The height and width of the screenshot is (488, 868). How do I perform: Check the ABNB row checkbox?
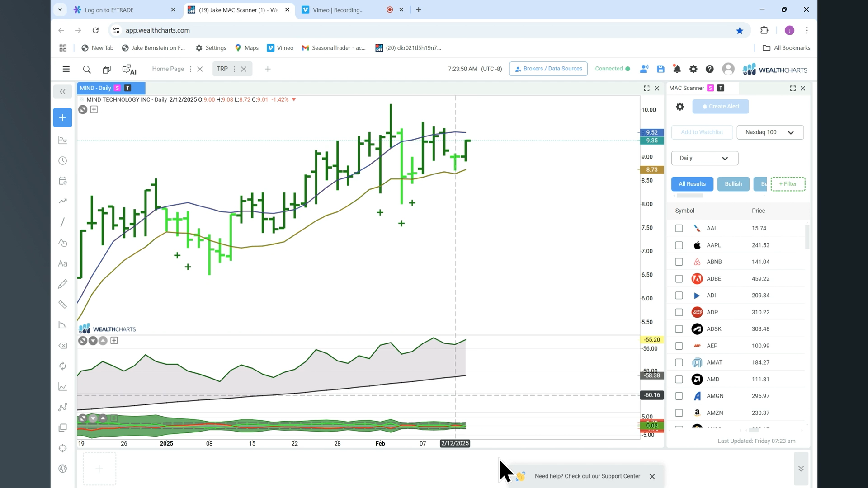coord(679,262)
